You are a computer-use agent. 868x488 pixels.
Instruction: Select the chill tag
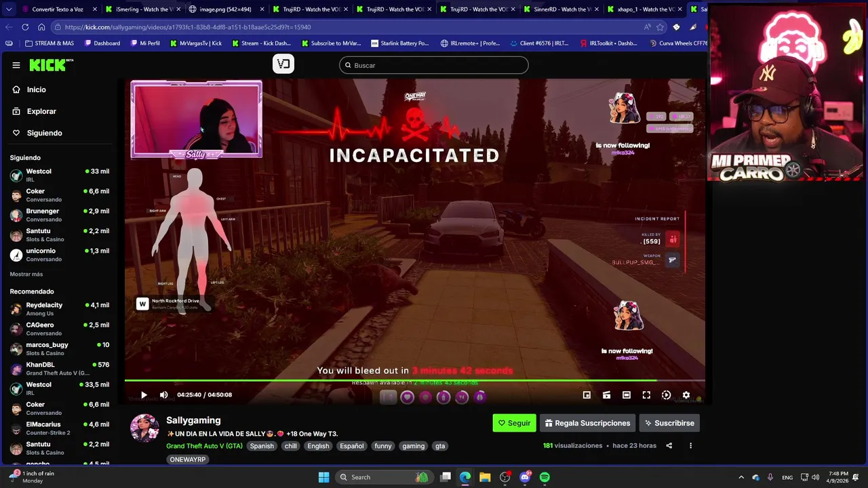pyautogui.click(x=291, y=446)
